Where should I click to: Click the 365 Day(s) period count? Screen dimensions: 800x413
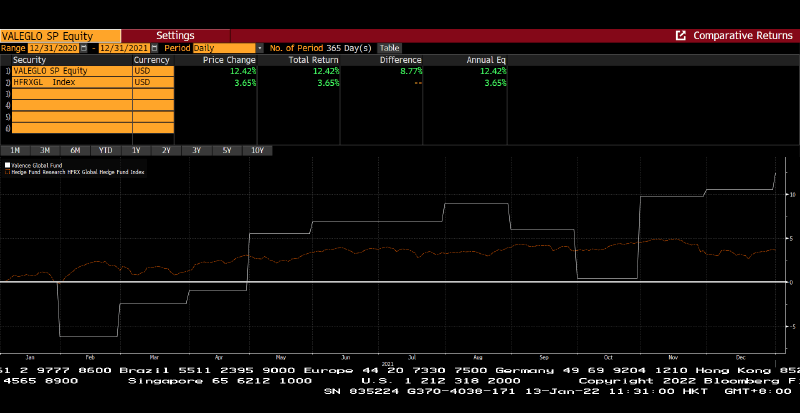click(x=348, y=48)
